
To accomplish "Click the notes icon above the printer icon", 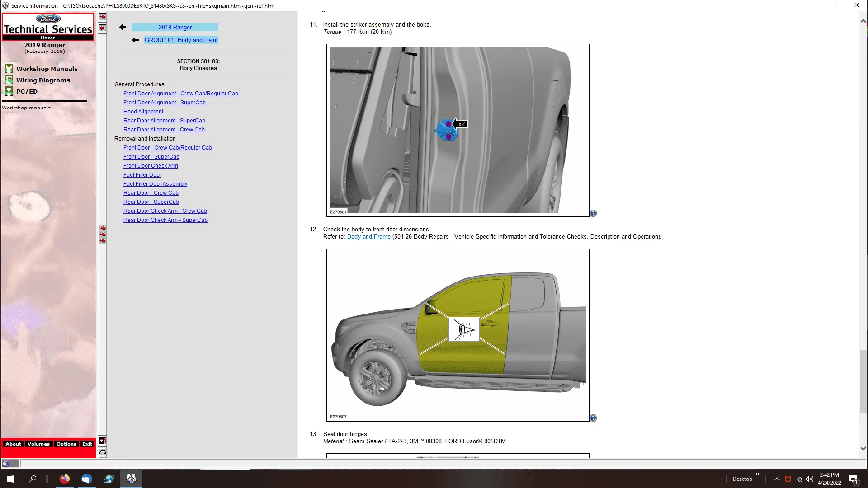I will pos(103,441).
